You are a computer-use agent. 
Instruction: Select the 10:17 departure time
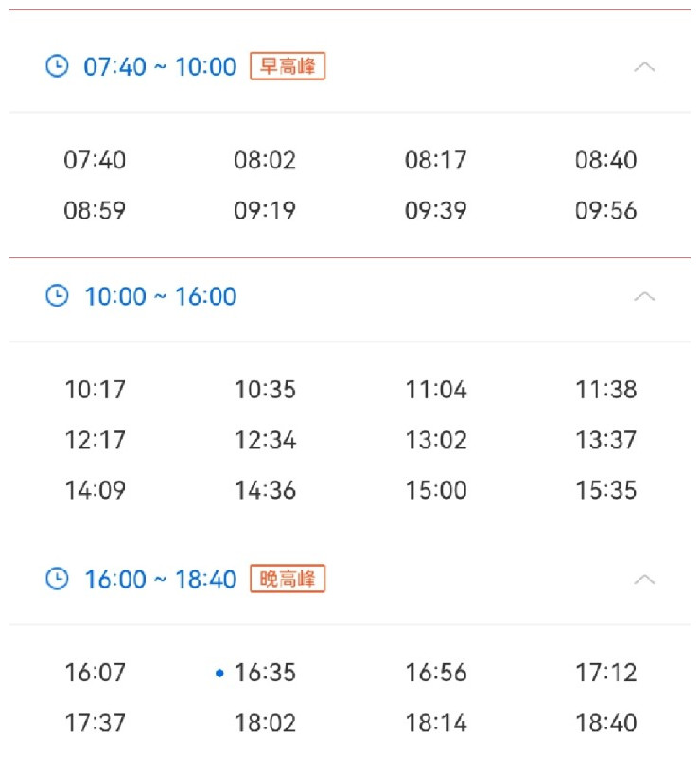[x=95, y=390]
